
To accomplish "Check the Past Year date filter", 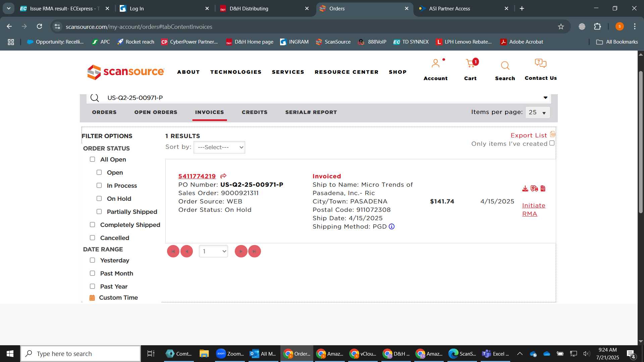I will pyautogui.click(x=92, y=287).
